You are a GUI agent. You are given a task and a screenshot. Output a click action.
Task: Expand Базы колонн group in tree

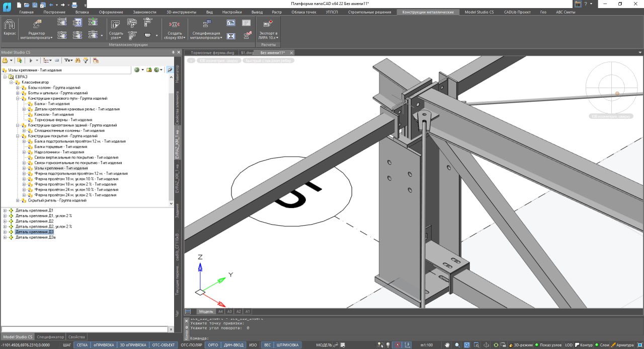17,88
